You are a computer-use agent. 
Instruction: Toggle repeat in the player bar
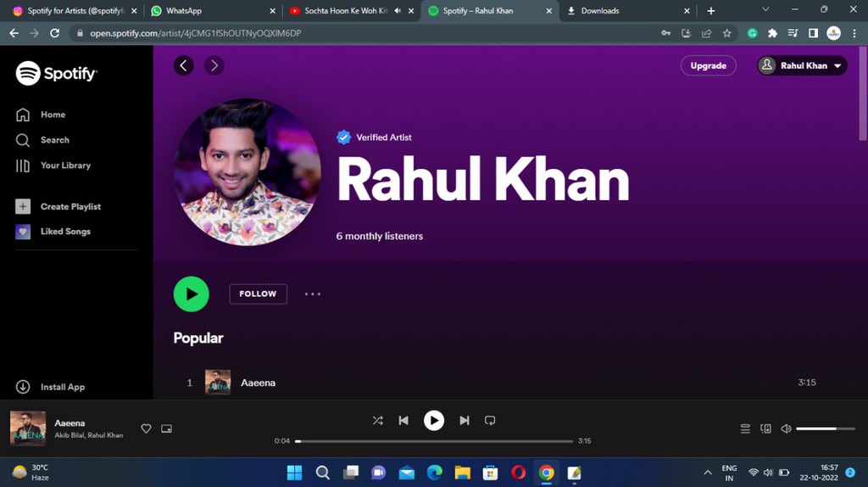(x=490, y=421)
